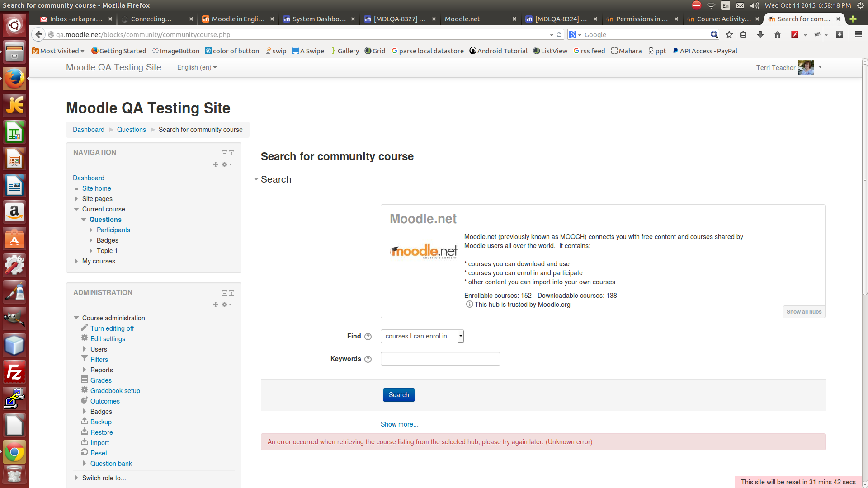Image resolution: width=868 pixels, height=488 pixels.
Task: Open help for the Keywords field
Action: coord(368,359)
